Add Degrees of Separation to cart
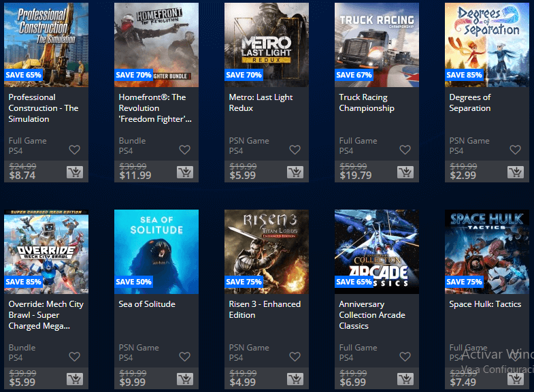The width and height of the screenshot is (534, 392). coord(515,172)
